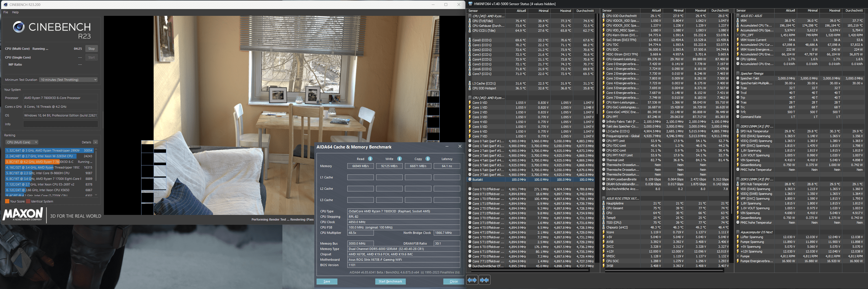Click Save in AIDA64 benchmark window
Image resolution: width=868 pixels, height=289 pixels.
pos(327,281)
